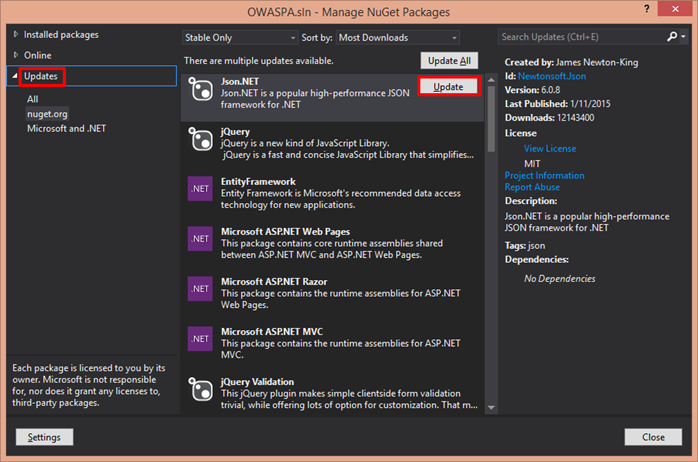Viewport: 698px width, 462px height.
Task: Select the EntityFramework package title
Action: [x=258, y=182]
